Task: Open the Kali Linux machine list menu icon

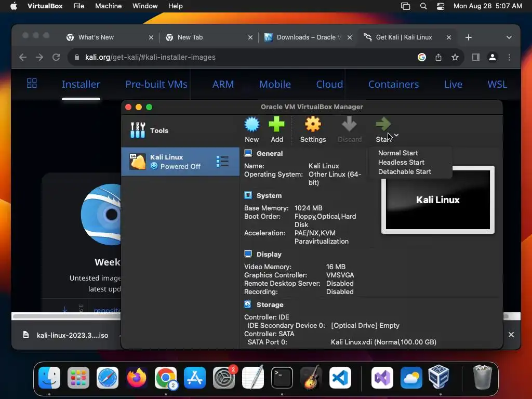Action: tap(222, 162)
